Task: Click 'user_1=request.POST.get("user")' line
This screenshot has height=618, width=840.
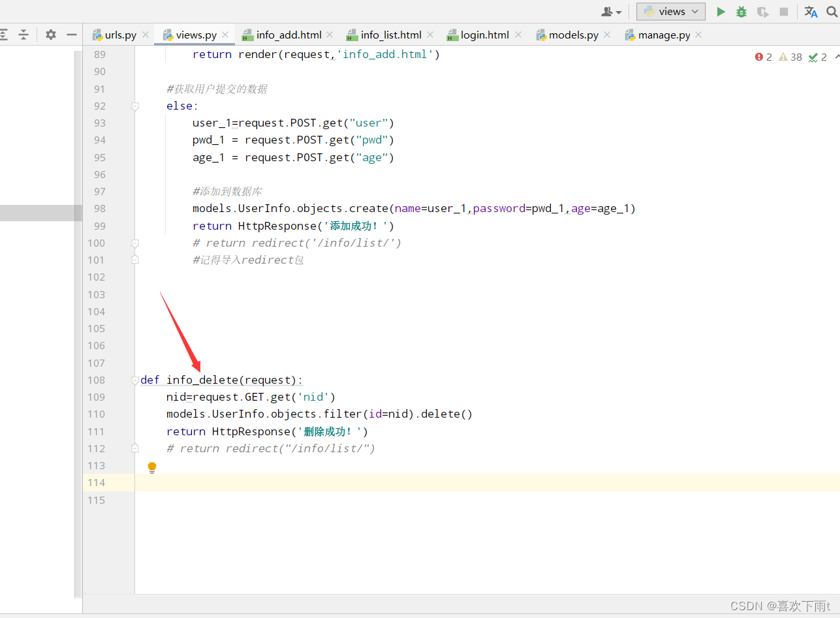Action: [293, 123]
